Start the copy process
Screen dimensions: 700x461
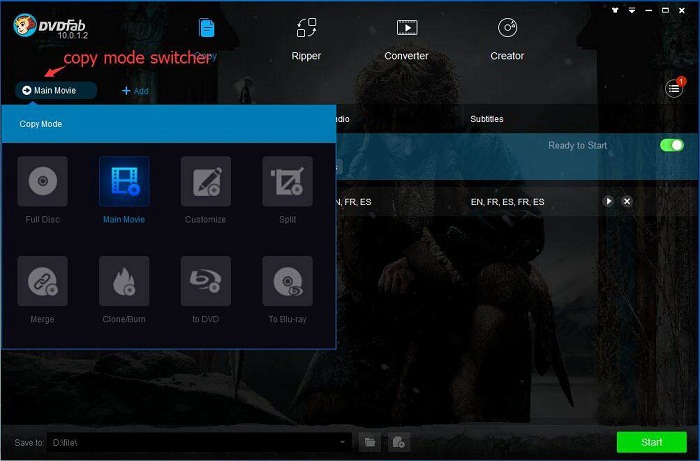click(652, 442)
